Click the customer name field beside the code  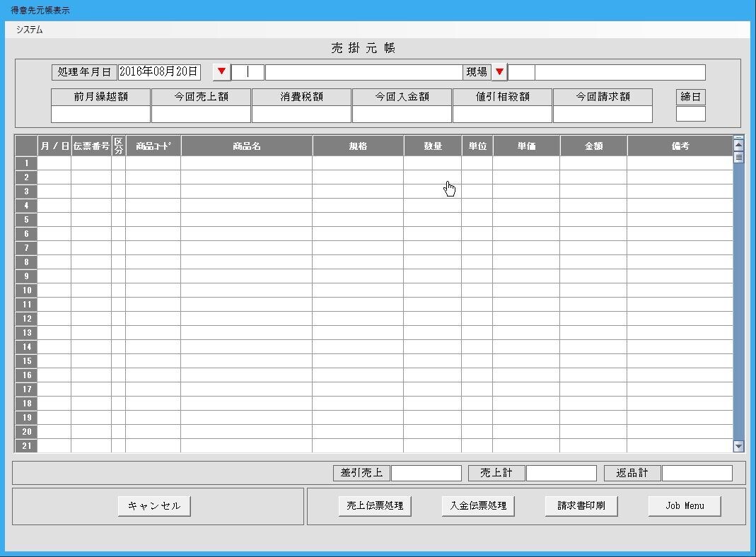point(364,72)
